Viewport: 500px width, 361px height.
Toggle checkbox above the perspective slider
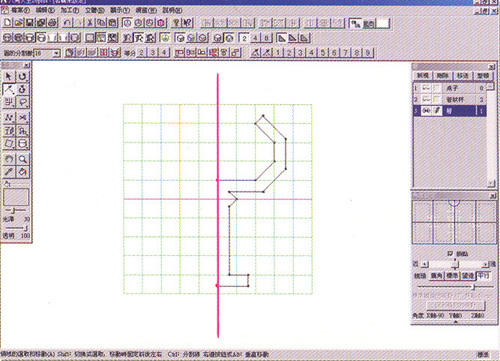[x=450, y=254]
